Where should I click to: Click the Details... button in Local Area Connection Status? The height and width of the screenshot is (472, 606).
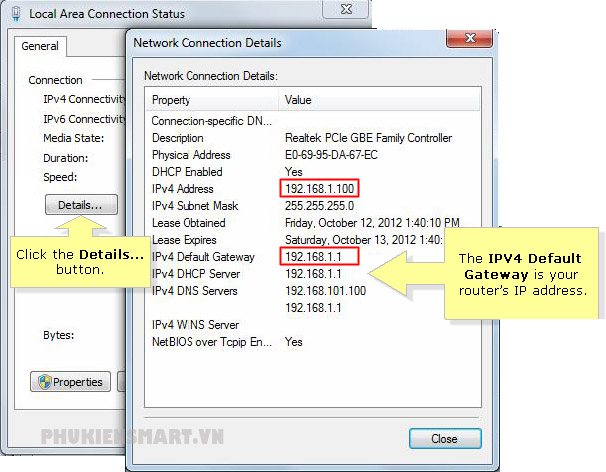[x=81, y=204]
